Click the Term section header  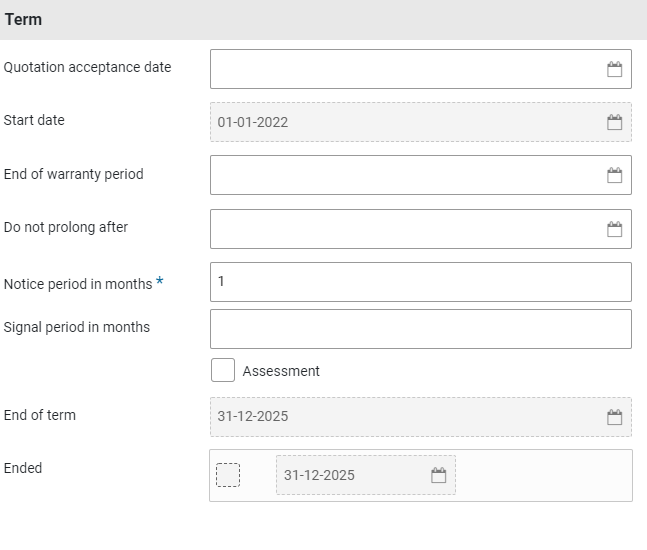pyautogui.click(x=24, y=19)
